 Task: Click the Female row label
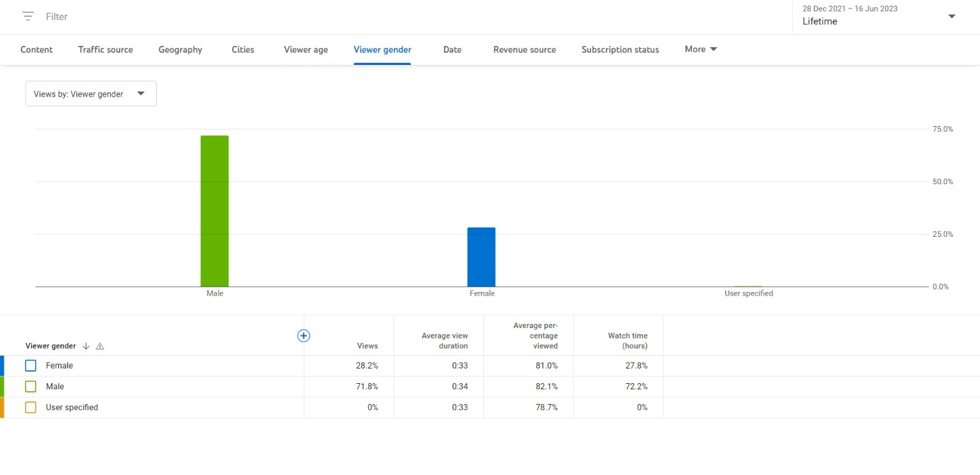59,365
